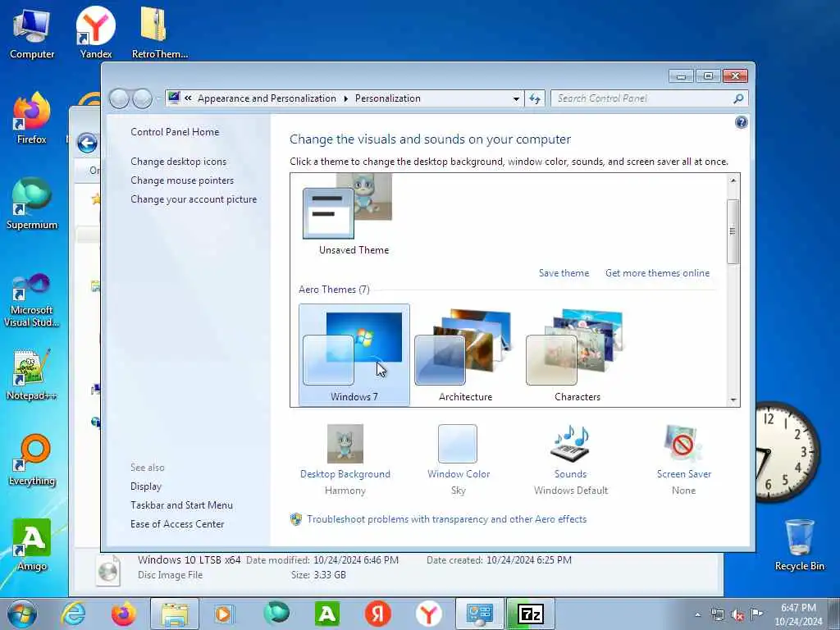This screenshot has width=840, height=630.
Task: Click the taskbar clock showing 6:47 PM
Action: [x=797, y=614]
